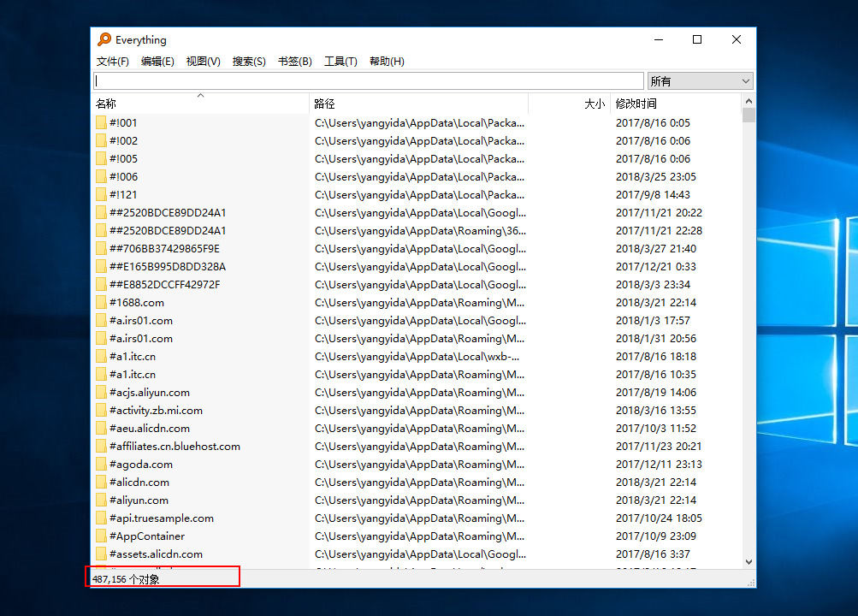Pick the folder icon for #AppContainer

101,536
